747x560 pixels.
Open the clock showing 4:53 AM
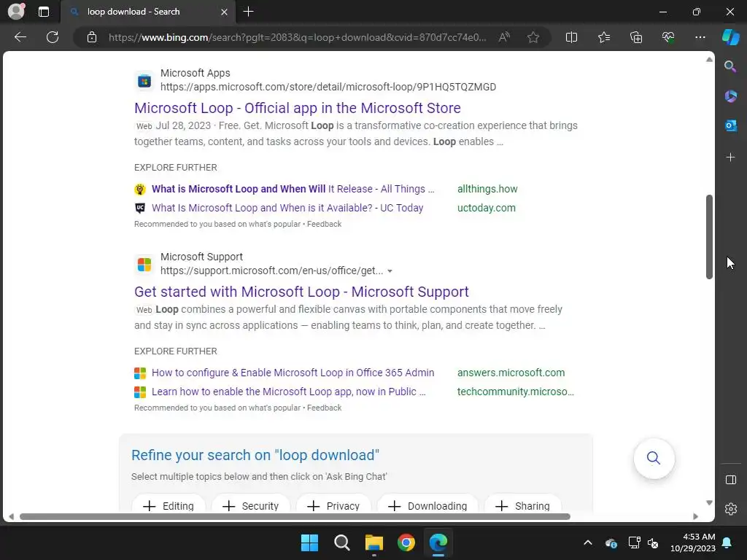693,542
